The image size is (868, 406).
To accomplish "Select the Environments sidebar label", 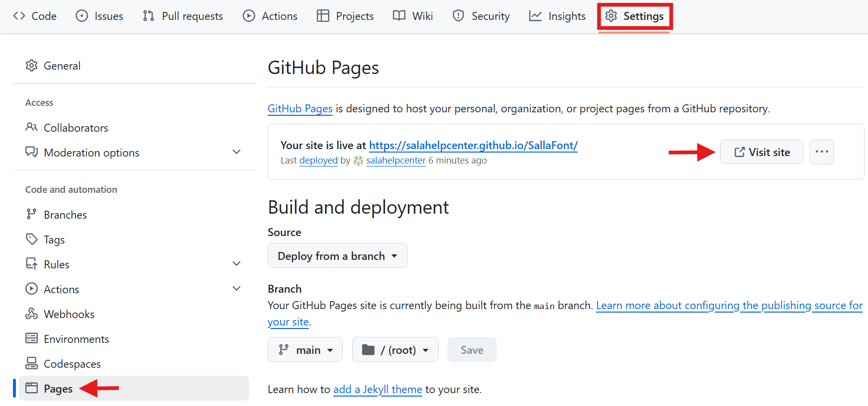I will coord(76,339).
